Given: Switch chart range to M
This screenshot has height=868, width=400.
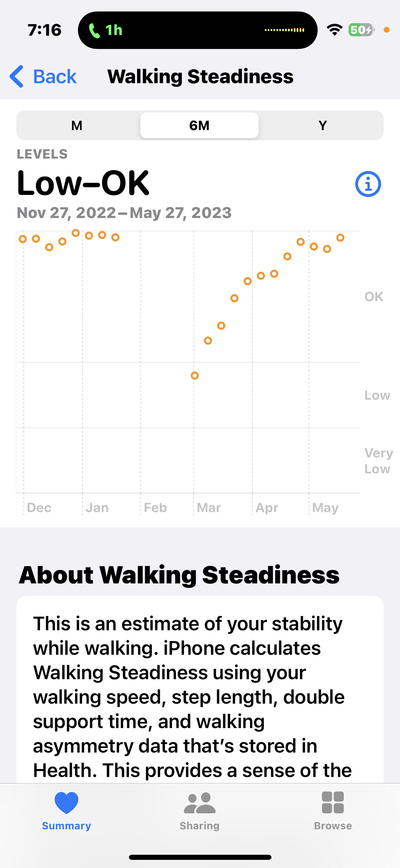Looking at the screenshot, I should coord(77,126).
